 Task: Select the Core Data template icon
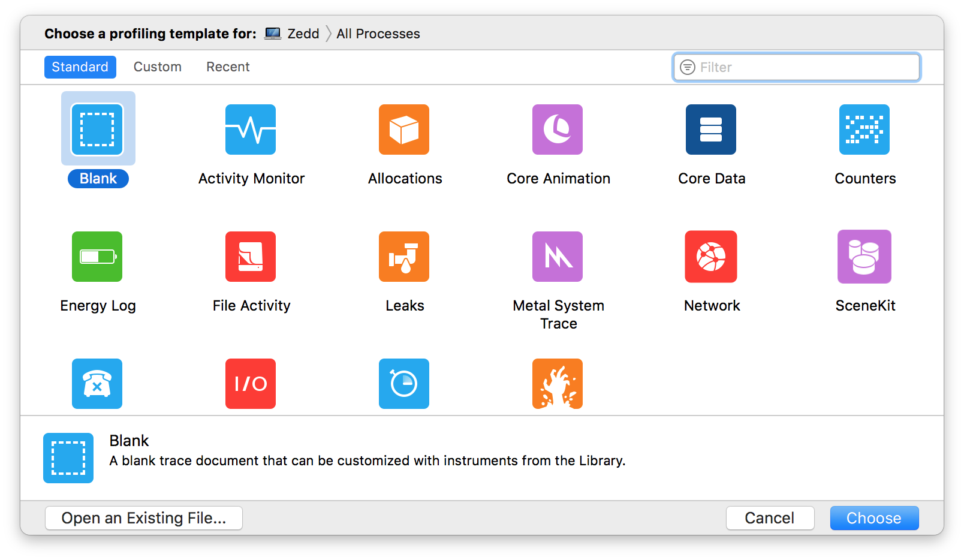[x=711, y=130]
